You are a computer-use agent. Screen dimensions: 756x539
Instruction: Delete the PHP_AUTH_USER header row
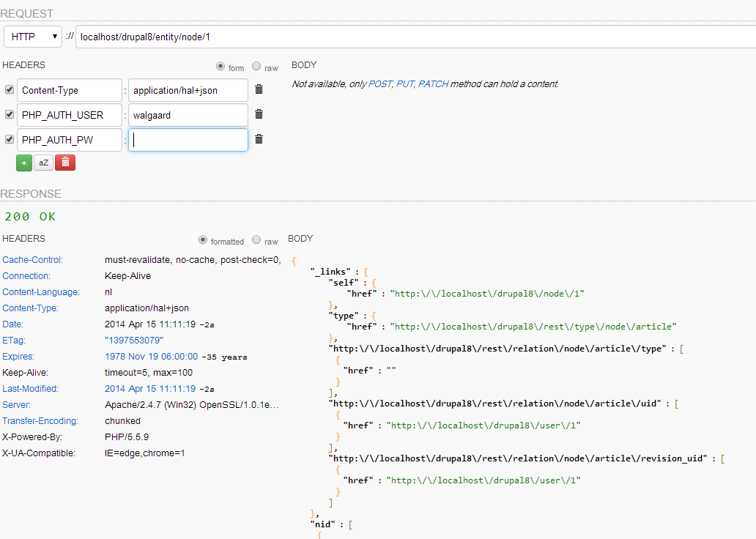click(259, 114)
